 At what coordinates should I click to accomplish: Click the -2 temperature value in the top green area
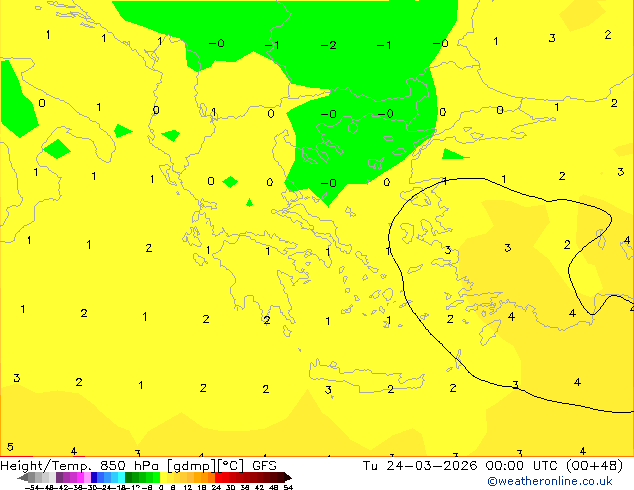pos(328,45)
